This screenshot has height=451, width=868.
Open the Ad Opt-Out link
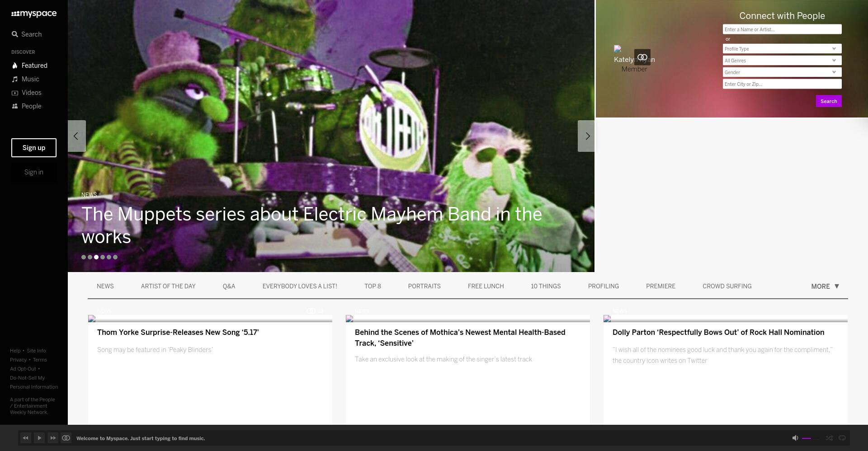point(23,369)
